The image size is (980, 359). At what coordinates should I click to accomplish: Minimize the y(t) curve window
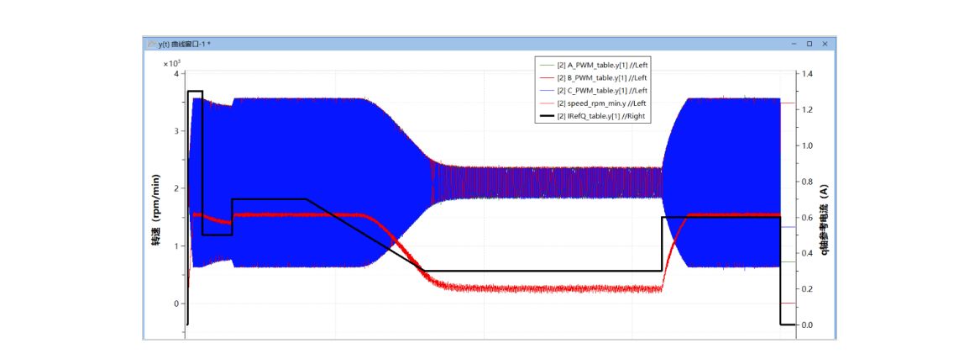(793, 44)
